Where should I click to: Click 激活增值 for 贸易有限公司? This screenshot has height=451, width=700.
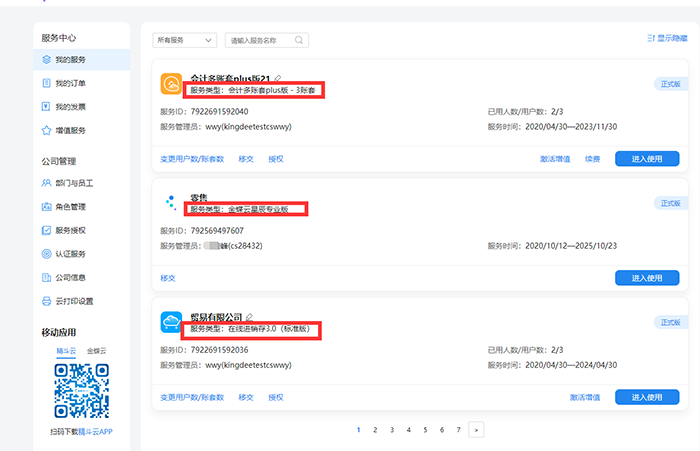tap(585, 397)
